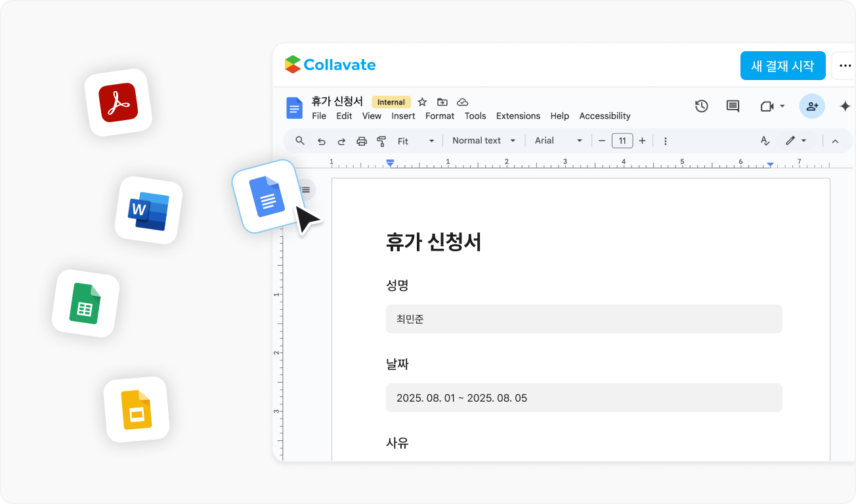
Task: Increase font size with plus button
Action: pos(642,140)
